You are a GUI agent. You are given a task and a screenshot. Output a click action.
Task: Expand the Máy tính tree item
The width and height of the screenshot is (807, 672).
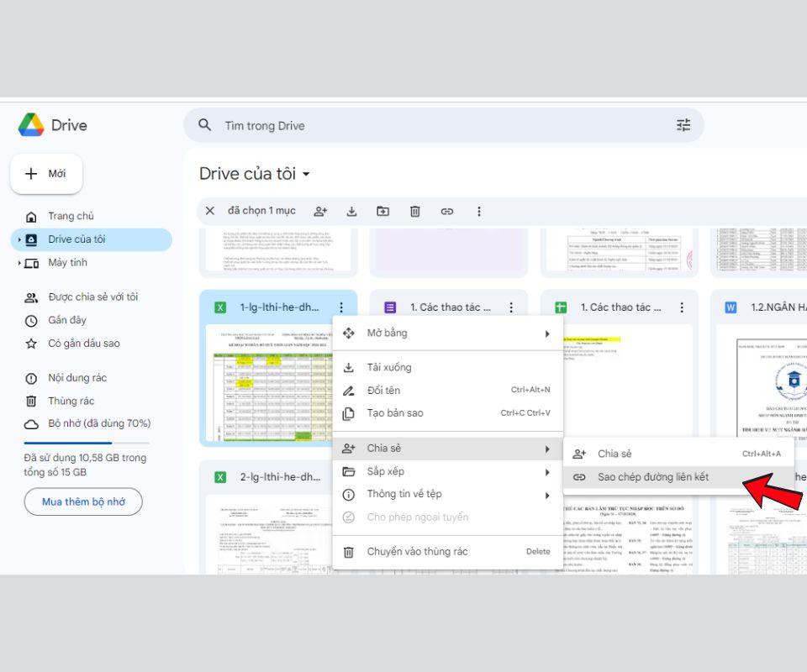pos(19,264)
